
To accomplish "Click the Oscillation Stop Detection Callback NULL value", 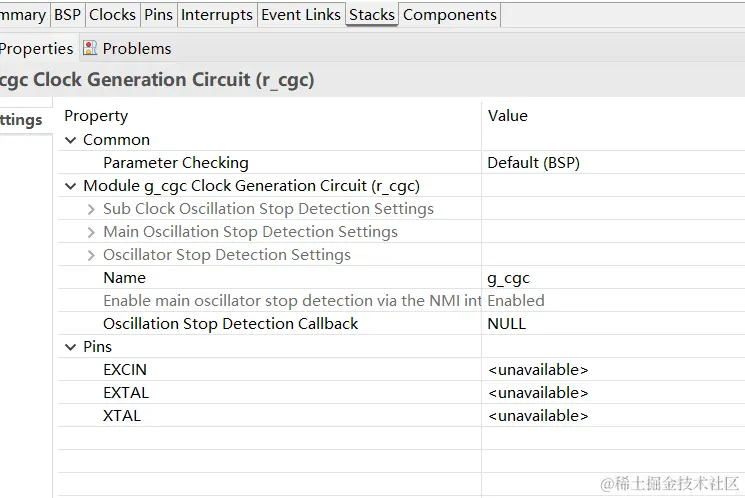I will coord(507,324).
